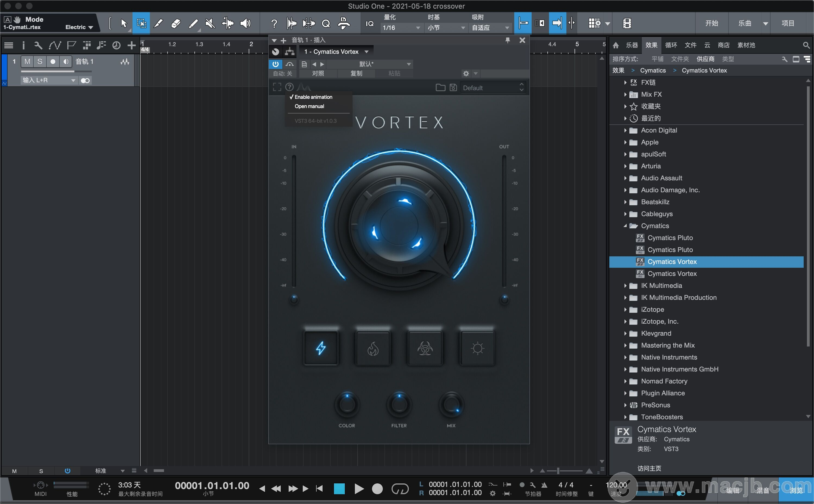The image size is (814, 504).
Task: Click the Vortex help question icon
Action: pos(289,87)
